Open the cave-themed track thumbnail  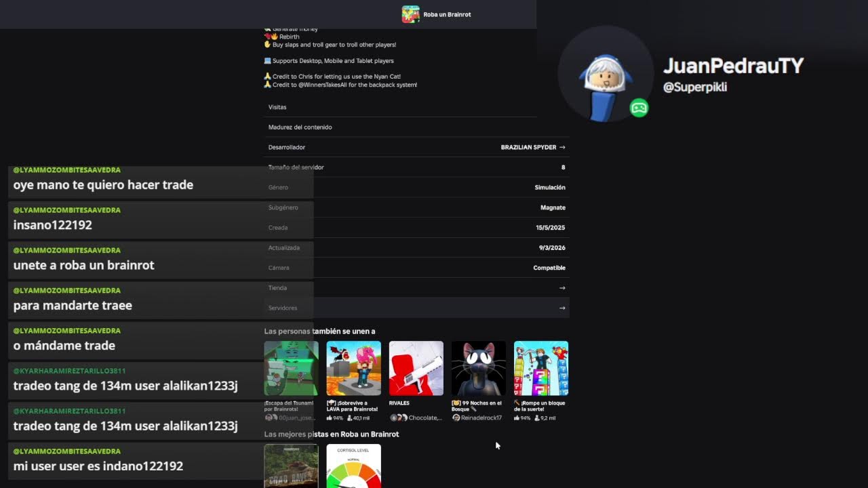[x=291, y=466]
